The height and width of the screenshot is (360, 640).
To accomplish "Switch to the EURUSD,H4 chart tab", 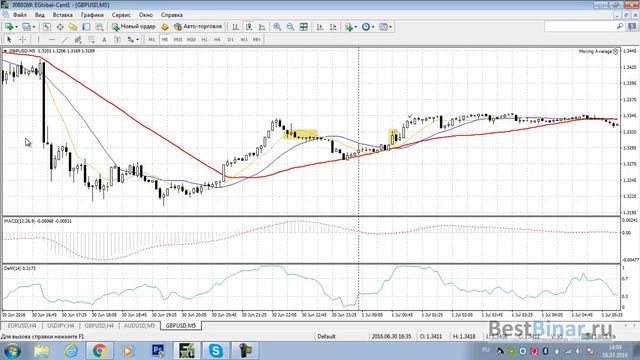I will coord(22,326).
